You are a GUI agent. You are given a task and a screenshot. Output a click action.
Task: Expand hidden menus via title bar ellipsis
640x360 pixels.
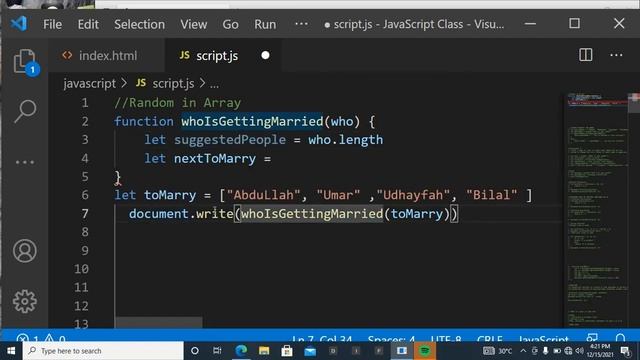pyautogui.click(x=301, y=24)
